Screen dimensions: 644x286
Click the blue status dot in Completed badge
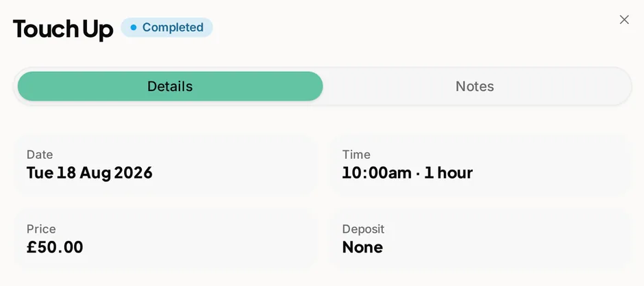[133, 27]
